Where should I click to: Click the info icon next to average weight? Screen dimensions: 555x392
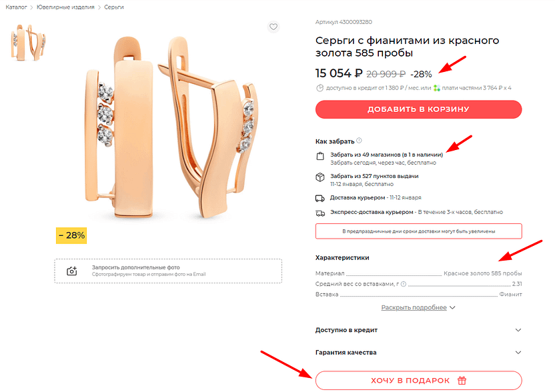click(x=404, y=285)
